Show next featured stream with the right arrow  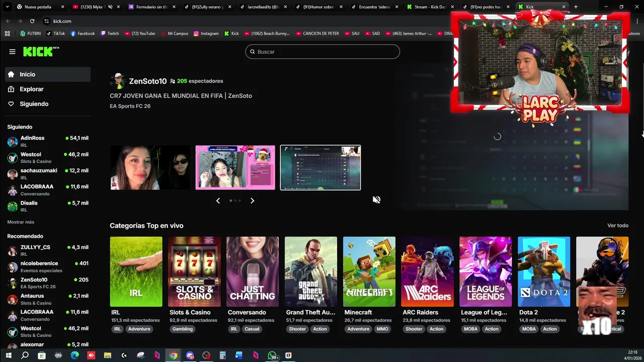252,201
